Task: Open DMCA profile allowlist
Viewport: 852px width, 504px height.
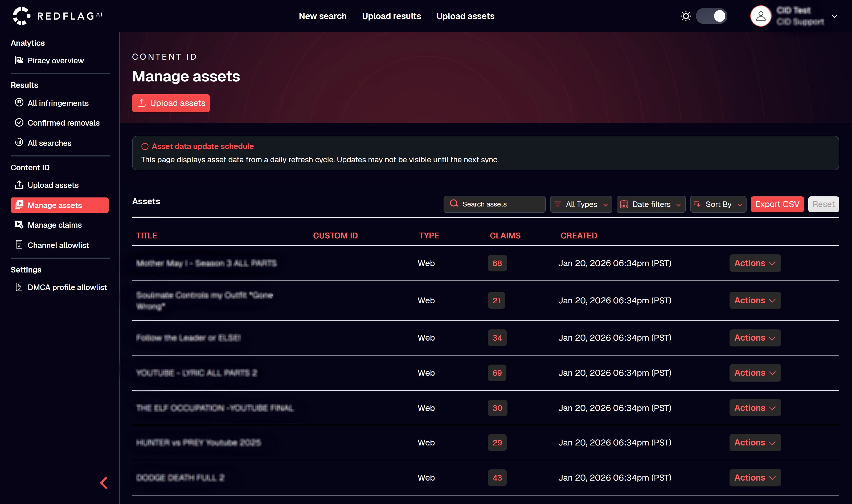Action: point(67,287)
